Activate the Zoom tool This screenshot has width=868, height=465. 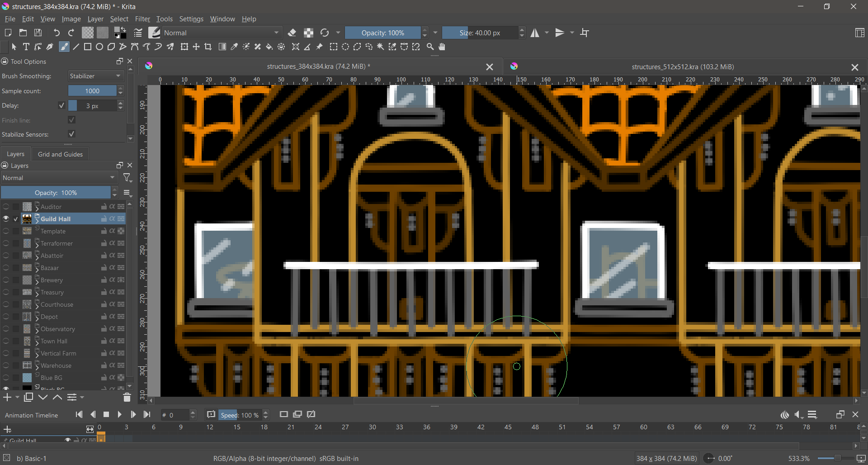(x=430, y=47)
